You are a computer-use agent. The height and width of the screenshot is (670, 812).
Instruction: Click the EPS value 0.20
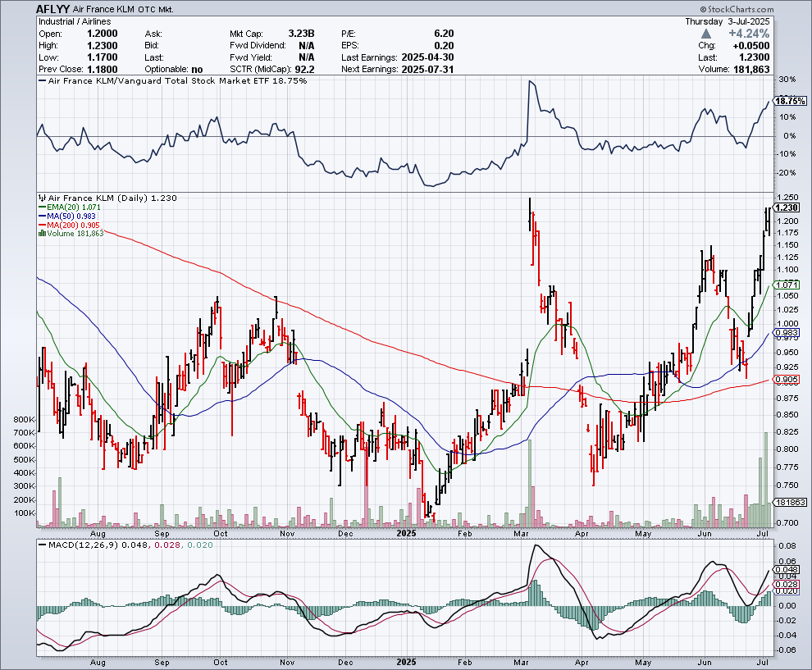(x=444, y=46)
